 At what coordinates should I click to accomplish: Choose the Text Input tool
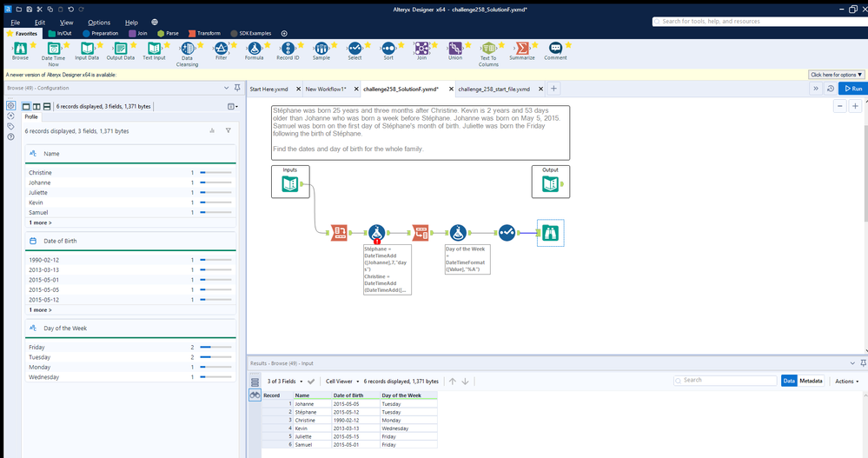click(x=154, y=50)
